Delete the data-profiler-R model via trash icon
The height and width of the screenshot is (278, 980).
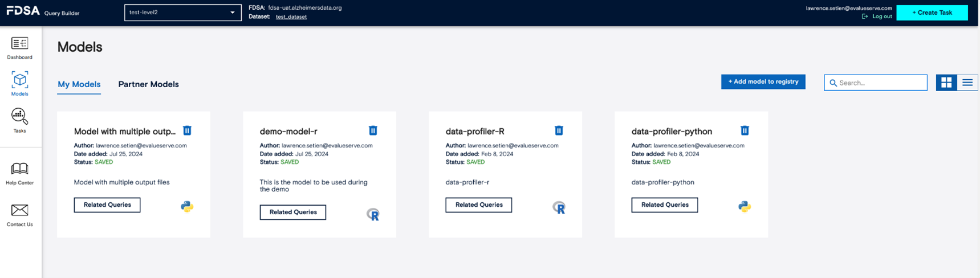point(559,130)
